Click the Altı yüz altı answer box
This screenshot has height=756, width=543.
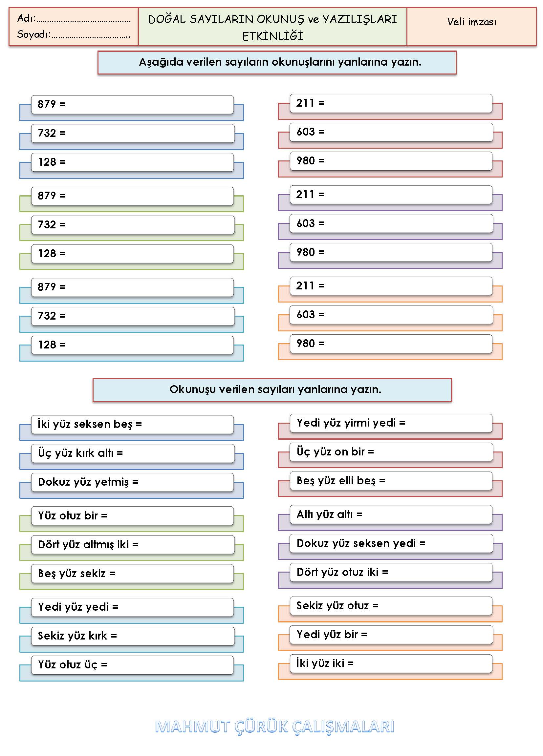(x=391, y=515)
